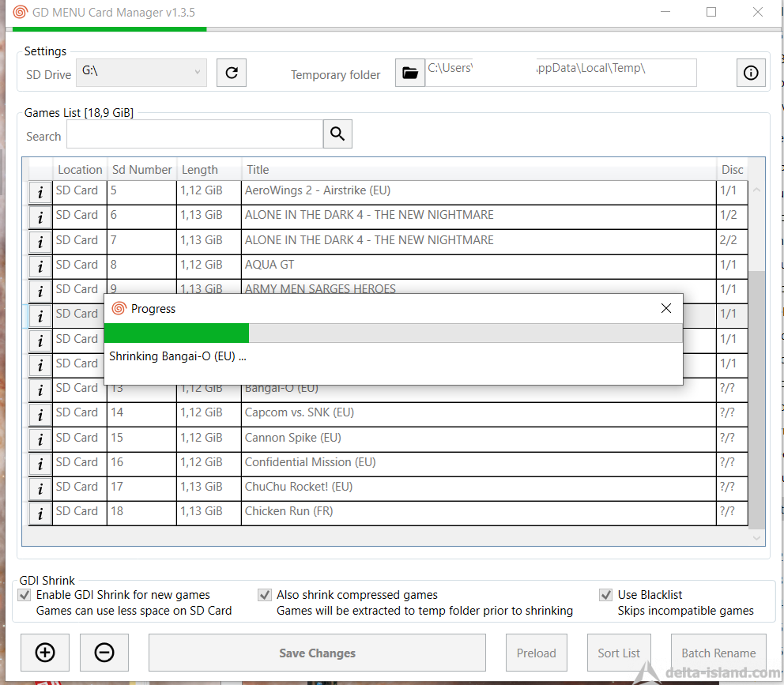Click the Save Changes button
Viewport: 784px width, 685px height.
coord(317,653)
